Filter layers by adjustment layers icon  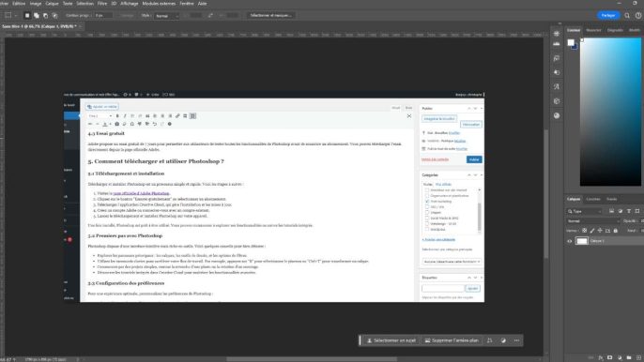pyautogui.click(x=621, y=211)
